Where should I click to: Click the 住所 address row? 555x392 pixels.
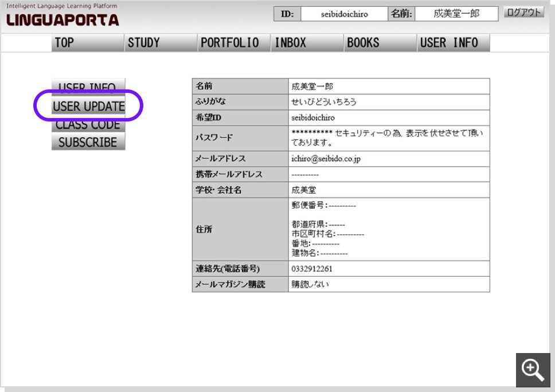click(x=341, y=228)
